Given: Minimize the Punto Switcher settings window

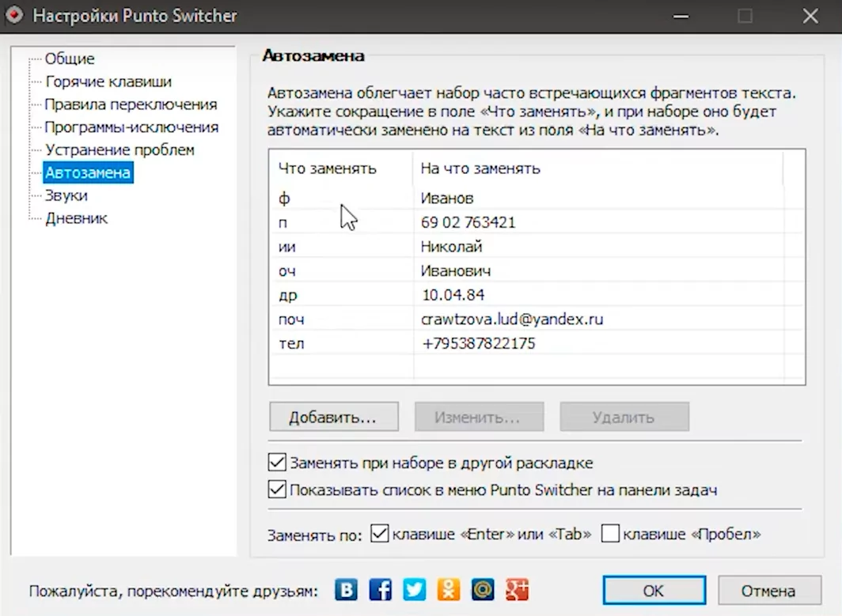Looking at the screenshot, I should 681,16.
